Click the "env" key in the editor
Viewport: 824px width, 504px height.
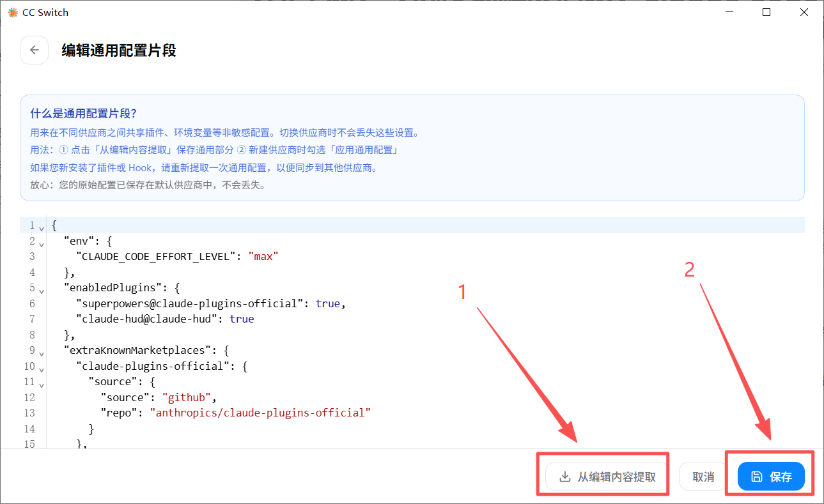[x=79, y=241]
